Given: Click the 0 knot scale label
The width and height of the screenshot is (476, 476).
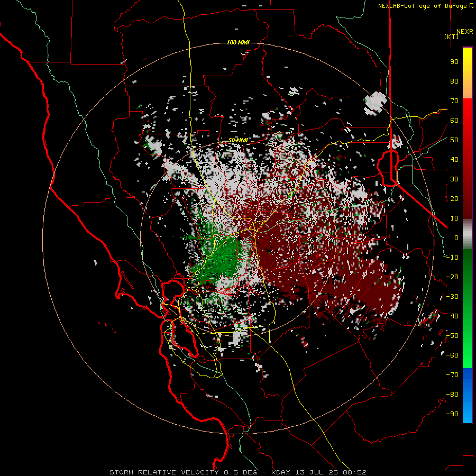Looking at the screenshot, I should click(x=456, y=238).
